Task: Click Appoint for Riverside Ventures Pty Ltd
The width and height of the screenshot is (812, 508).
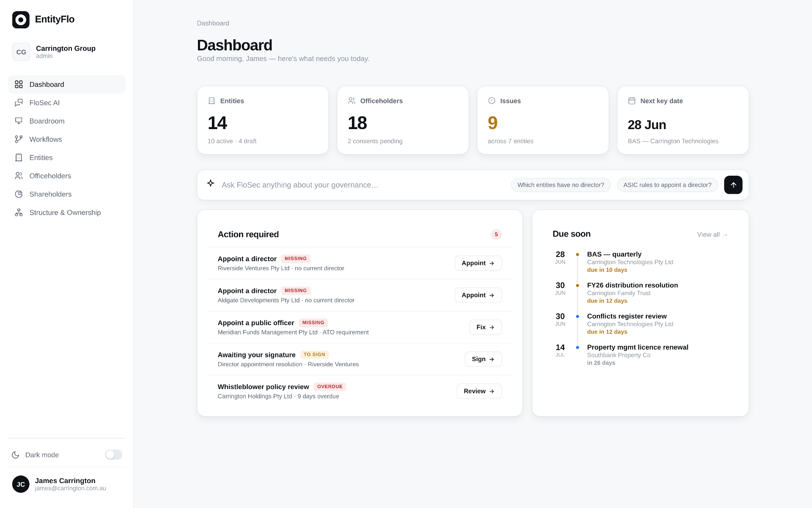Action: (x=478, y=263)
